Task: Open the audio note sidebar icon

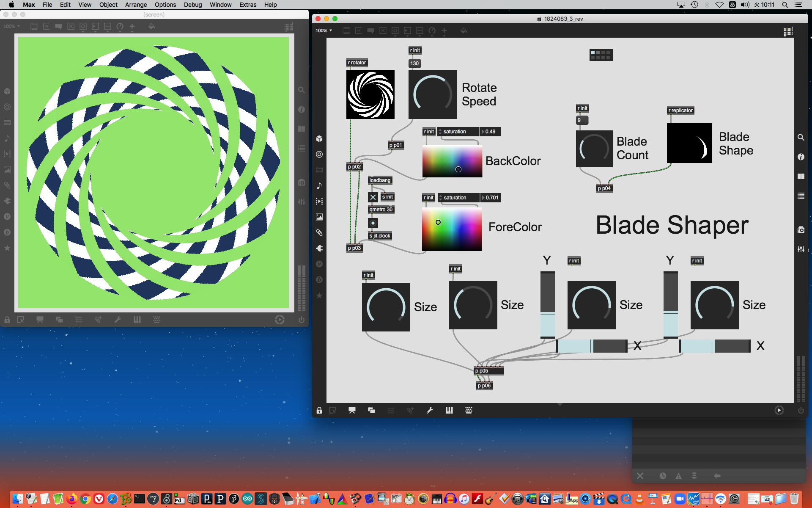Action: [x=319, y=185]
